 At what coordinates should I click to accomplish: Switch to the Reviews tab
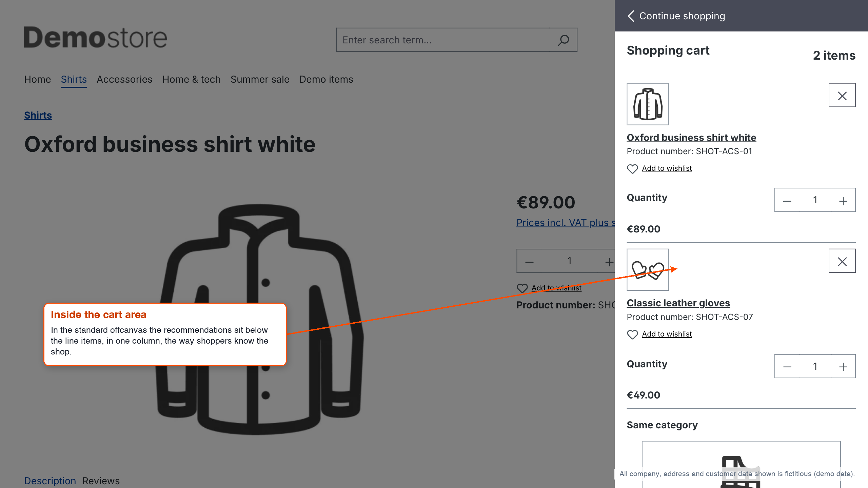click(101, 481)
